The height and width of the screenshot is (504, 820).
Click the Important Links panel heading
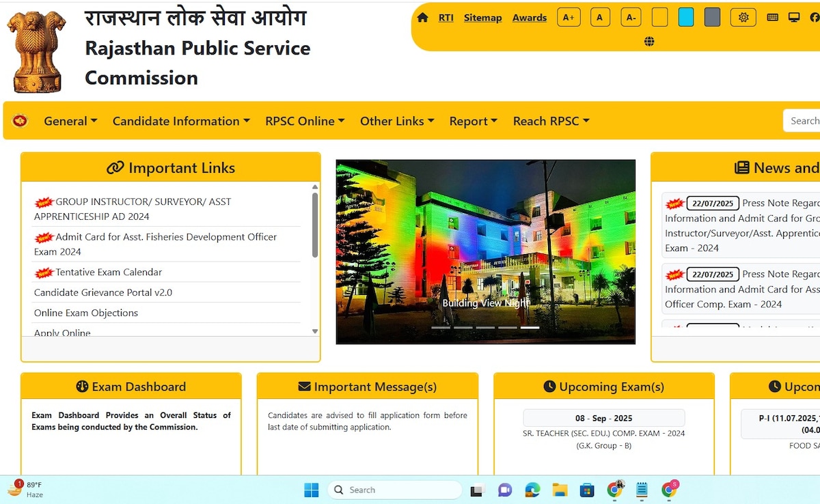point(171,168)
